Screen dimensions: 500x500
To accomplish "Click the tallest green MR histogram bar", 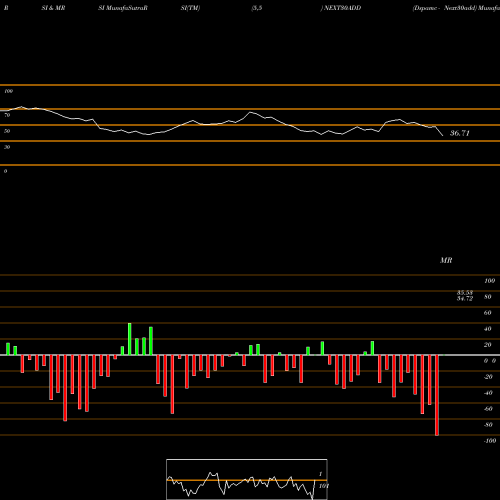I will [130, 339].
